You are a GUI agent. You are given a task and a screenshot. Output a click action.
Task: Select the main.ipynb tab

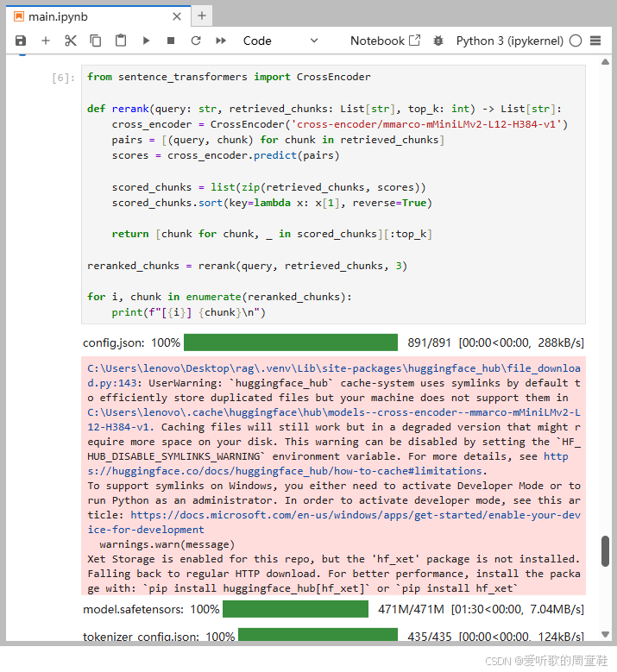(98, 16)
